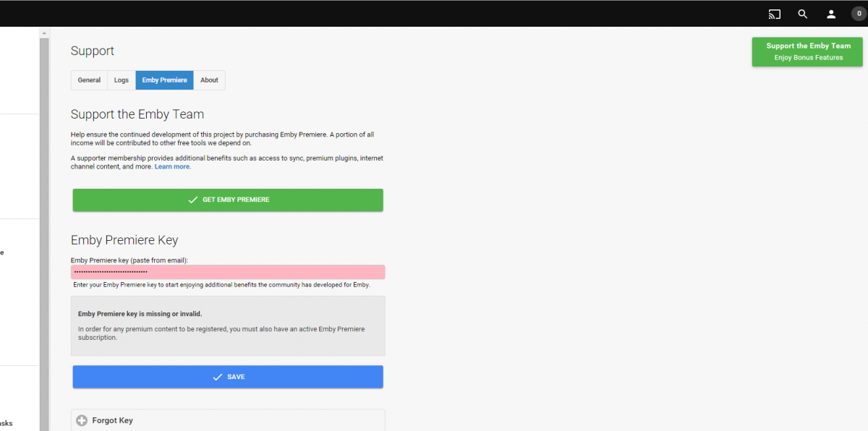The width and height of the screenshot is (868, 431).
Task: Click the sidebar scrollbar up arrow
Action: (x=44, y=33)
